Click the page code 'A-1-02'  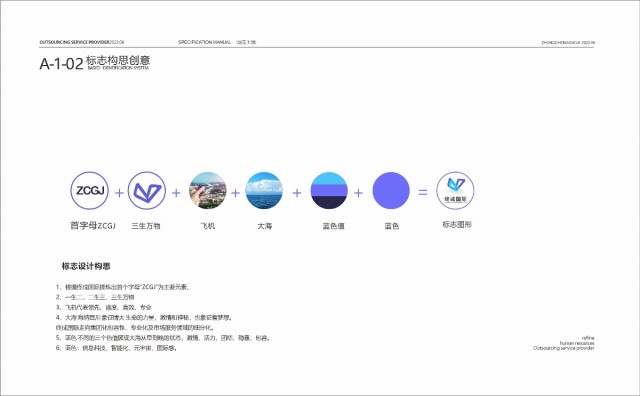pos(61,64)
